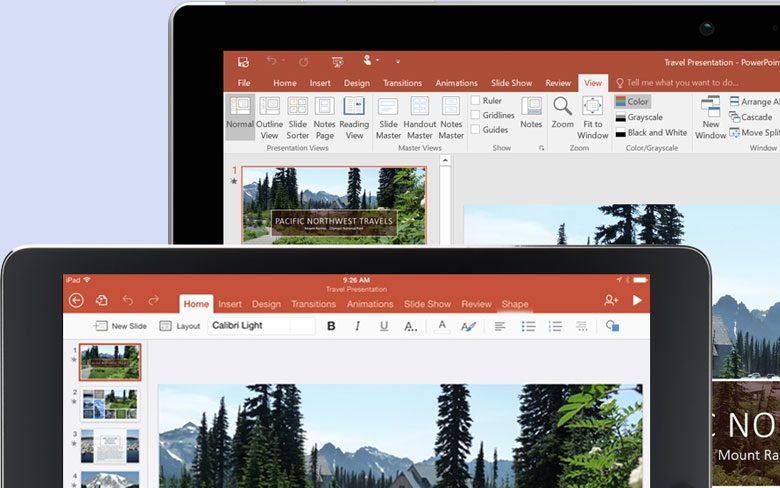Viewport: 780px width, 488px height.
Task: Select Normal presentation view
Action: tap(240, 116)
